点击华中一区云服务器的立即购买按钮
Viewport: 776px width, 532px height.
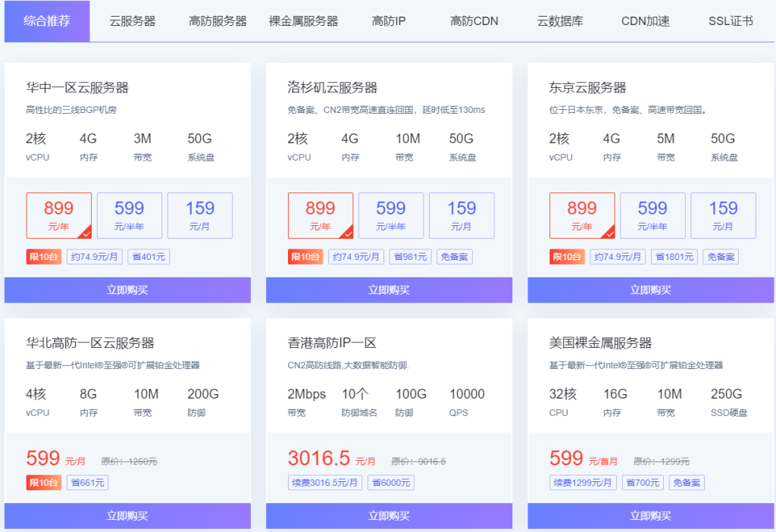[127, 289]
